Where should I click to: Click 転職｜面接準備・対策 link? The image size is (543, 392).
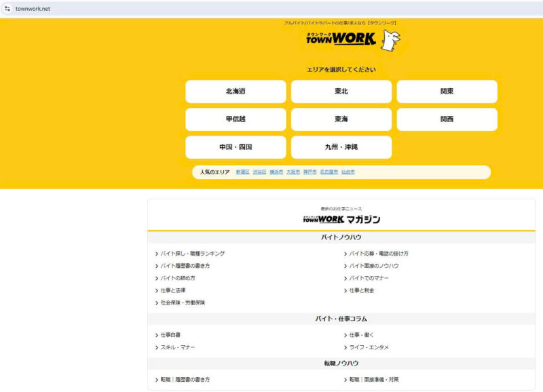[x=374, y=380]
